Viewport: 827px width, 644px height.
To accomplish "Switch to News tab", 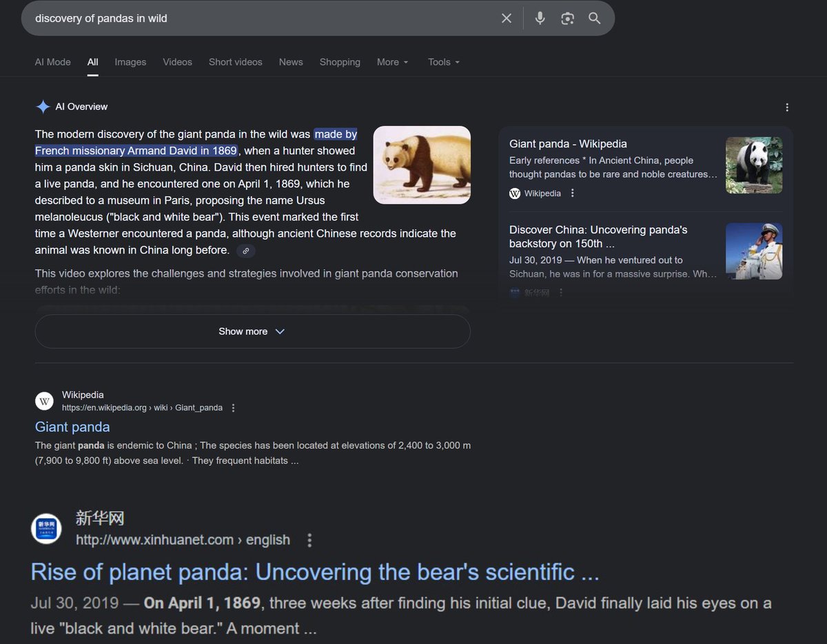I will click(291, 62).
